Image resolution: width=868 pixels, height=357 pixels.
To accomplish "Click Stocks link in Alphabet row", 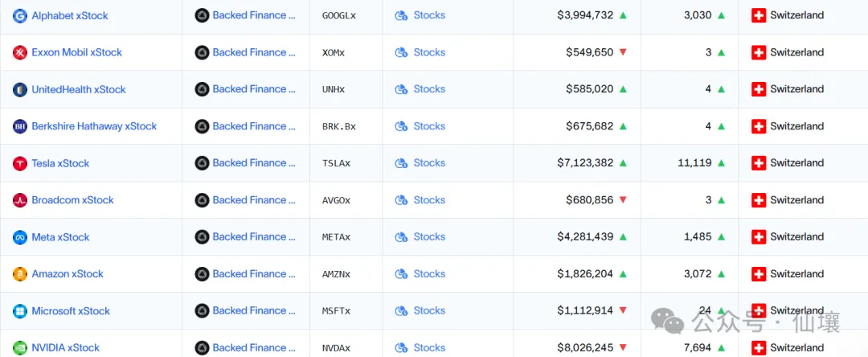I will pyautogui.click(x=429, y=15).
